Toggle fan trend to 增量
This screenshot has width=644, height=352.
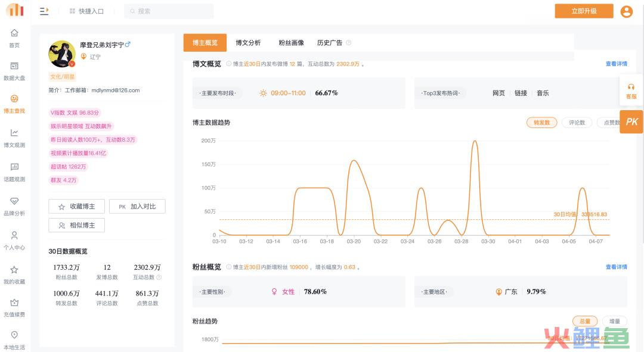coord(614,321)
